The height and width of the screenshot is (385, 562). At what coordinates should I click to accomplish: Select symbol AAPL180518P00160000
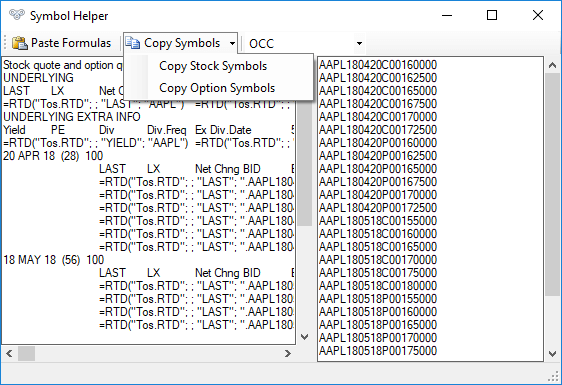pyautogui.click(x=378, y=312)
